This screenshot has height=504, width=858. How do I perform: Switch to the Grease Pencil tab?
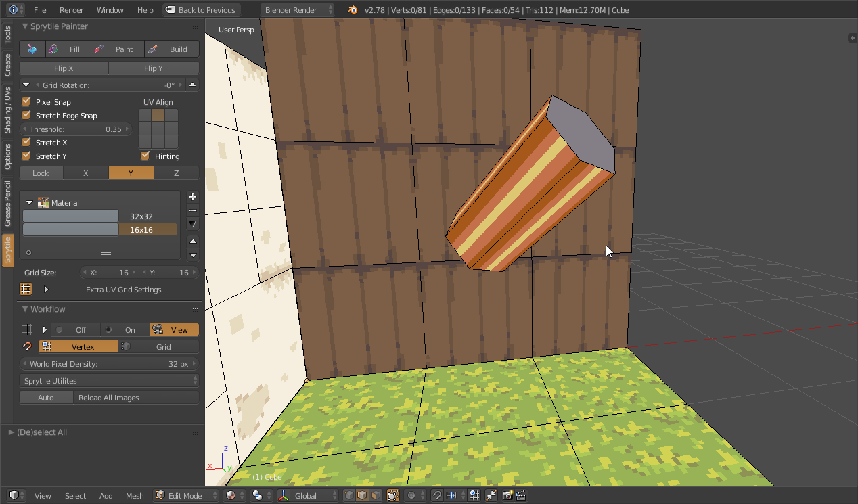[7, 204]
